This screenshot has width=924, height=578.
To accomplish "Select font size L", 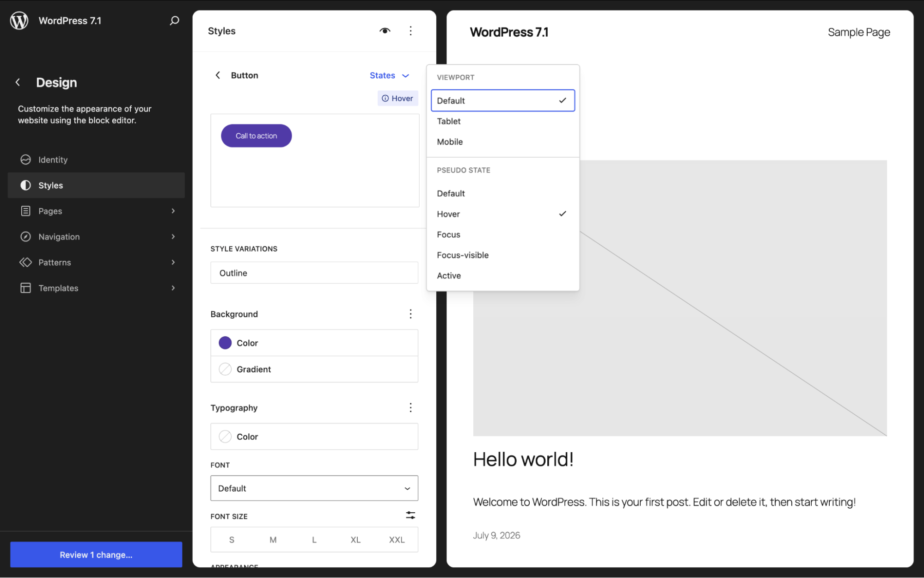I will click(314, 540).
